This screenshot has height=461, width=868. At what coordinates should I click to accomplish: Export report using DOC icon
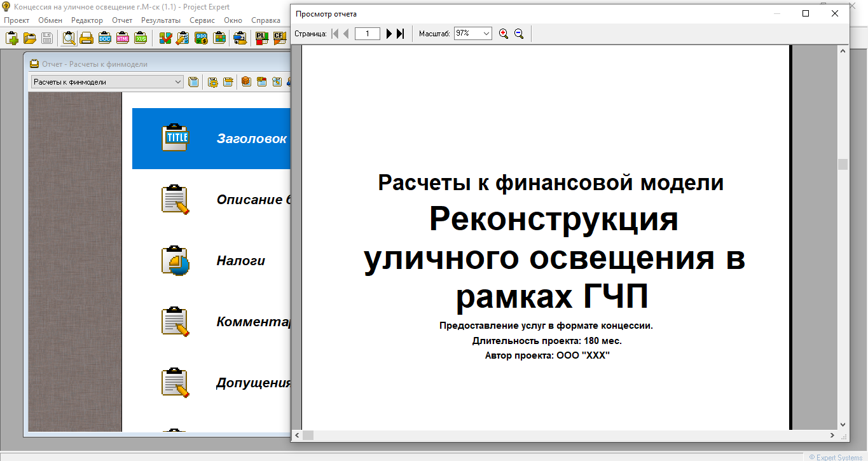click(104, 38)
